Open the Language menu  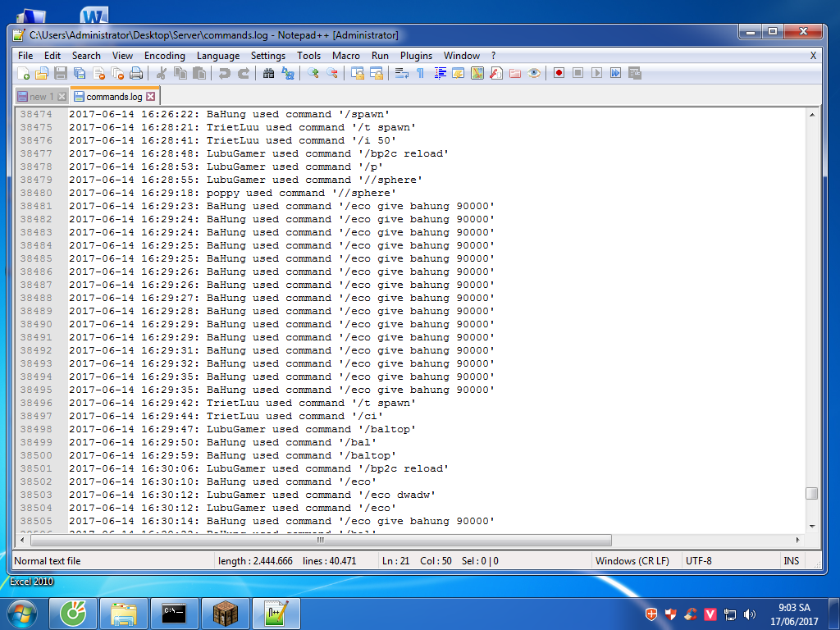point(218,56)
